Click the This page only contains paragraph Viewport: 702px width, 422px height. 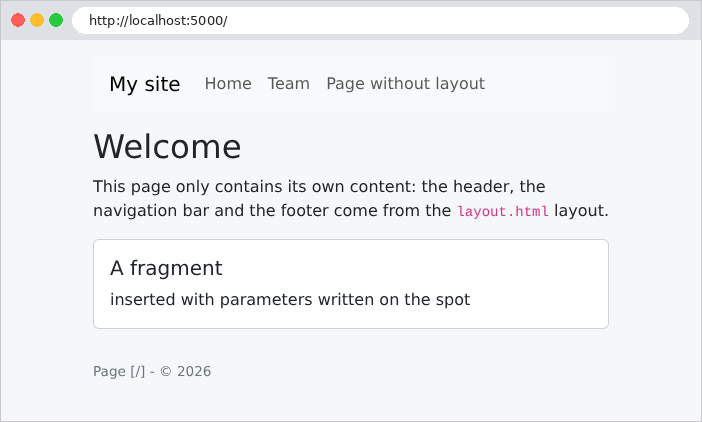pos(351,198)
